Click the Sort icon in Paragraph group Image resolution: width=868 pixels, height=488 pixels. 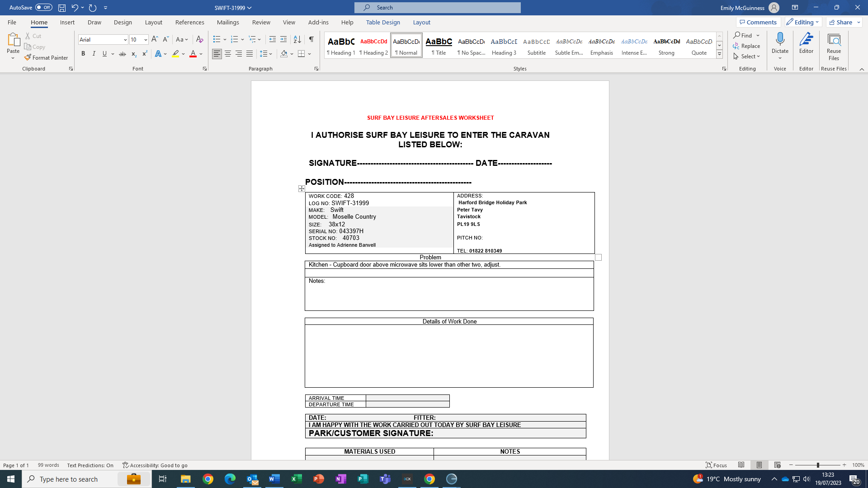coord(297,39)
